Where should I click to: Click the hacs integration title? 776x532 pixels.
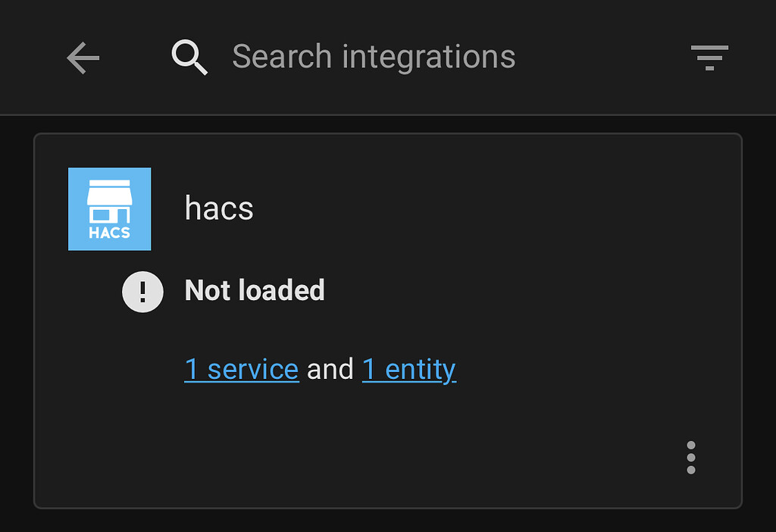[218, 208]
